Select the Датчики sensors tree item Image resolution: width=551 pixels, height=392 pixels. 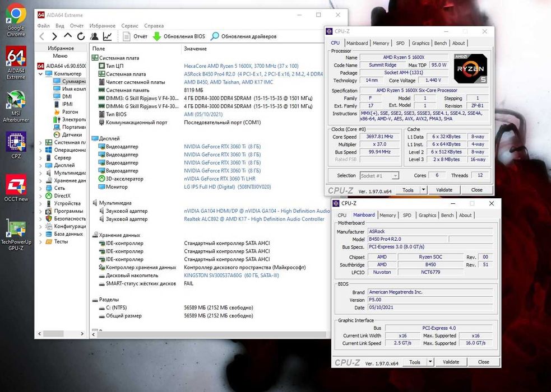[x=68, y=135]
